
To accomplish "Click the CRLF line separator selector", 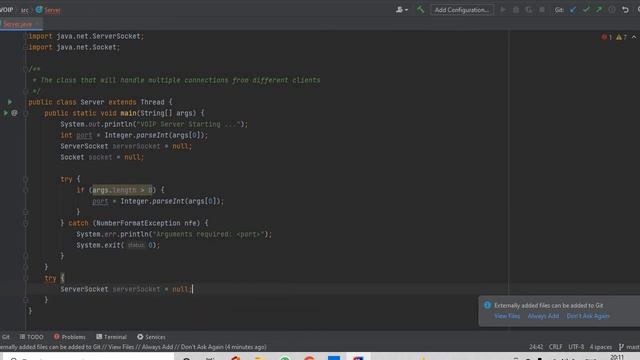I will point(556,347).
